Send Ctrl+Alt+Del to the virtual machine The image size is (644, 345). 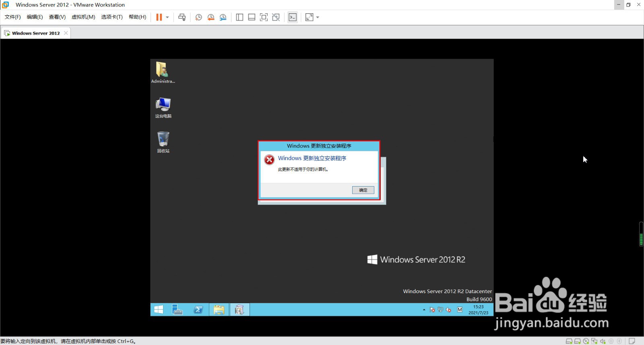coord(182,17)
